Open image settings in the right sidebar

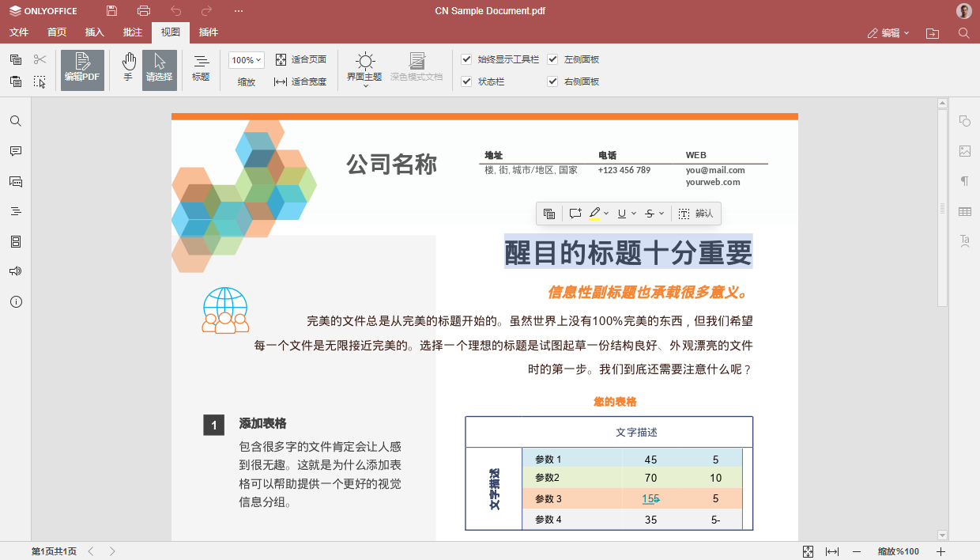click(965, 151)
